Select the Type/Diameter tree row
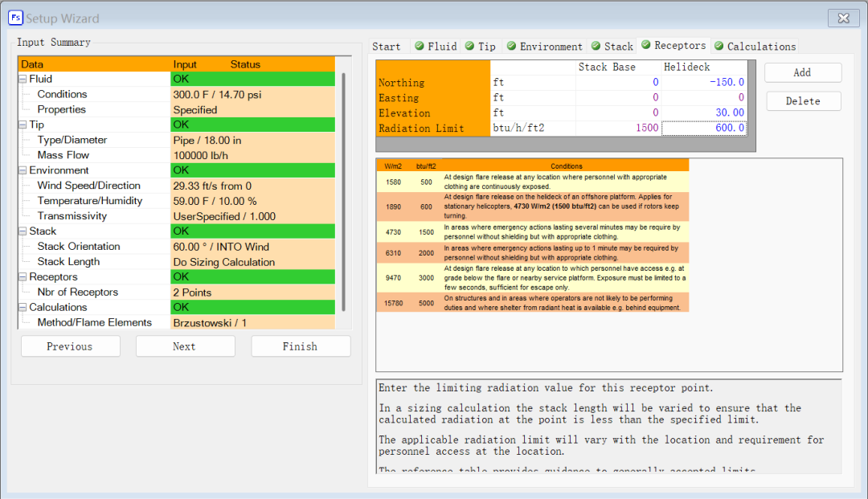Image resolution: width=868 pixels, height=499 pixels. (177, 140)
